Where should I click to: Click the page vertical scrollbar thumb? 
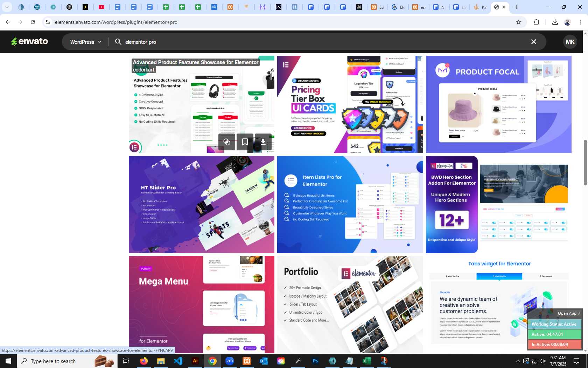coord(585,163)
